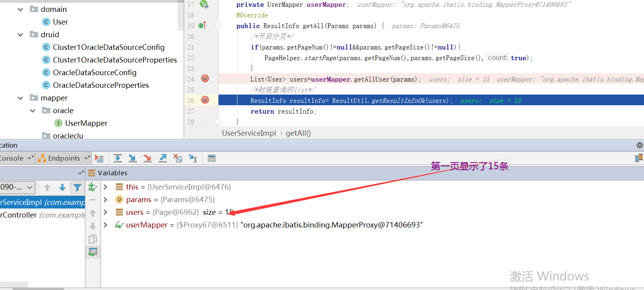Click the New Watch plus icon
The width and height of the screenshot is (644, 290).
92,187
